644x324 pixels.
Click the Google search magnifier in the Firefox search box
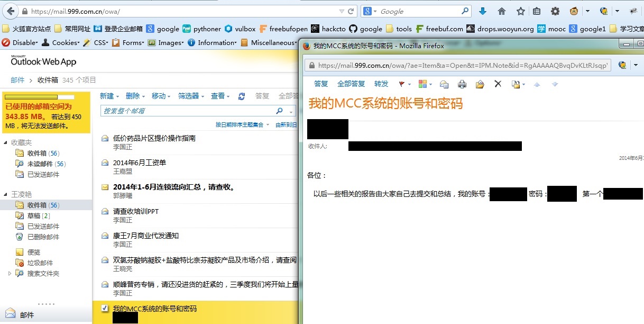465,11
